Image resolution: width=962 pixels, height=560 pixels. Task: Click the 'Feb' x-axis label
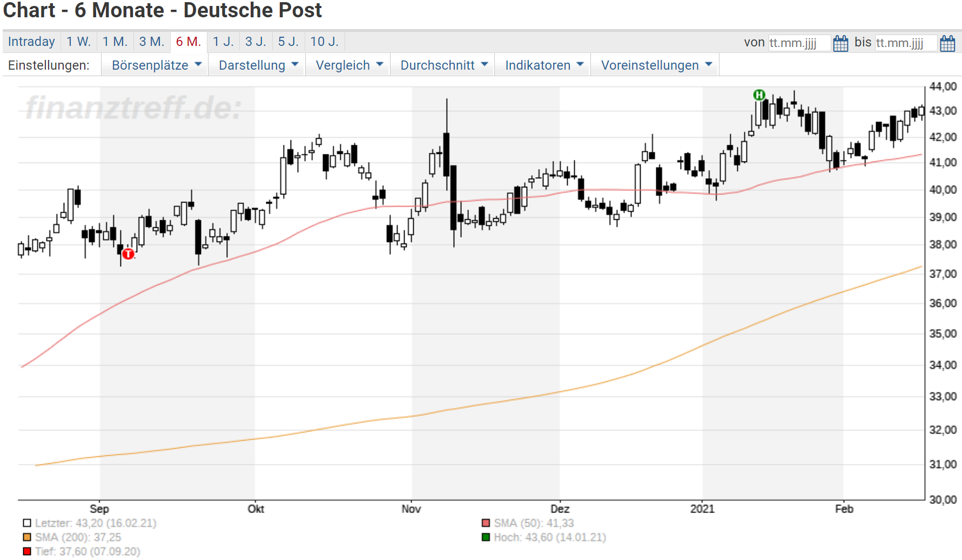click(844, 509)
